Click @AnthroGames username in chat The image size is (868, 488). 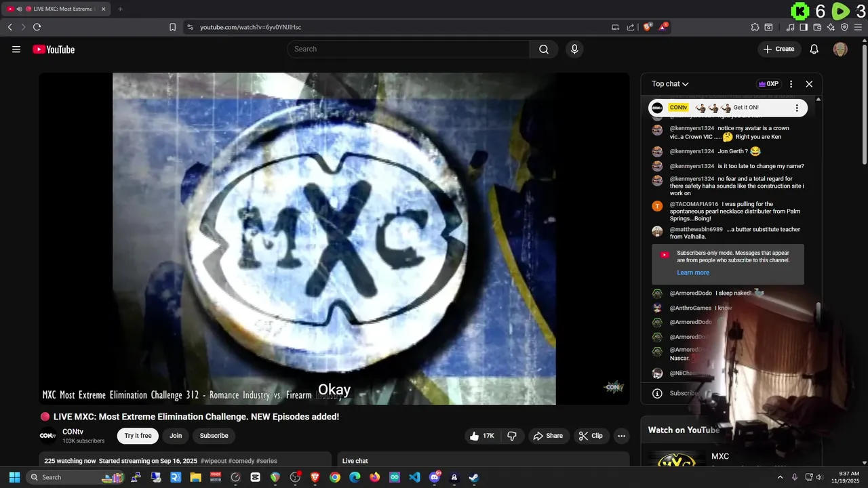pos(690,308)
